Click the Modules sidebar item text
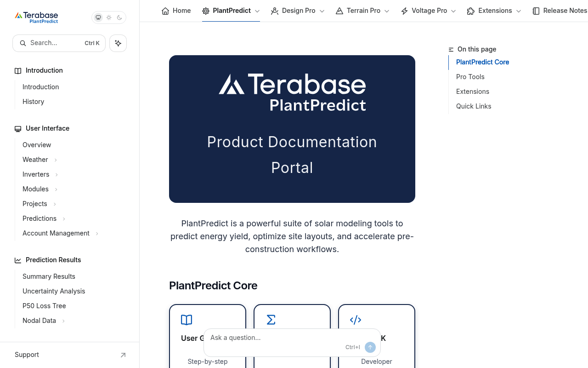The width and height of the screenshot is (588, 368). click(35, 189)
